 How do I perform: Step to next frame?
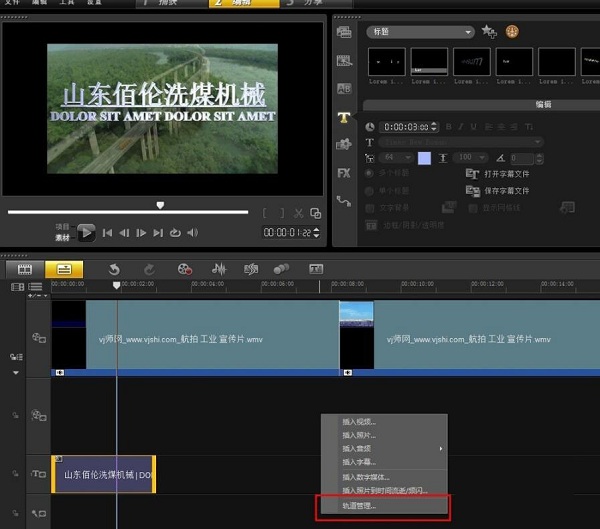(x=141, y=233)
